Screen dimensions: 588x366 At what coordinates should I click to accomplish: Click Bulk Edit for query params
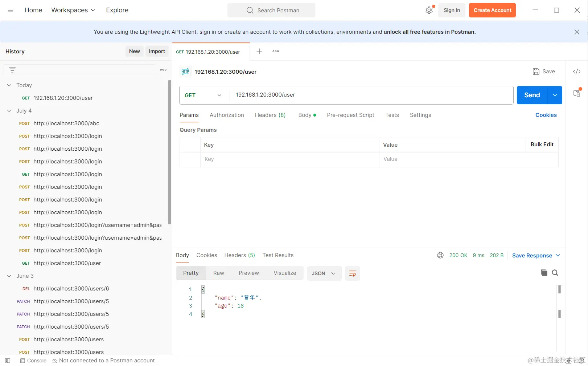pos(542,145)
